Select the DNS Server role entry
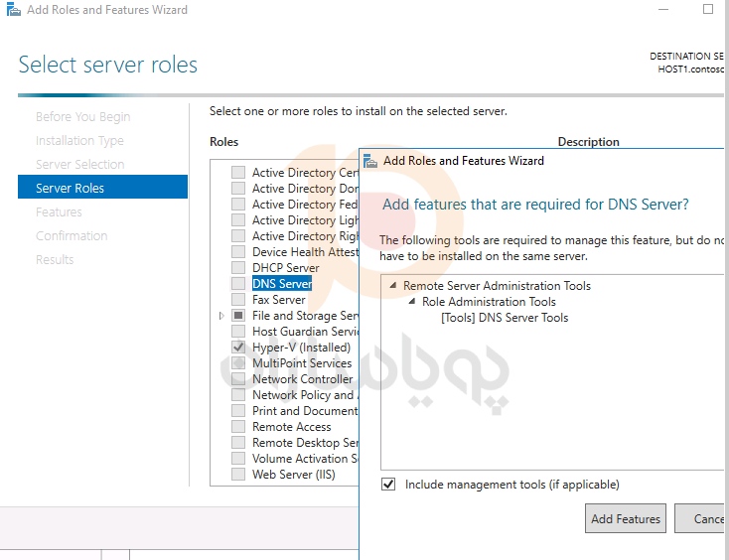This screenshot has height=560, width=729. click(x=281, y=284)
